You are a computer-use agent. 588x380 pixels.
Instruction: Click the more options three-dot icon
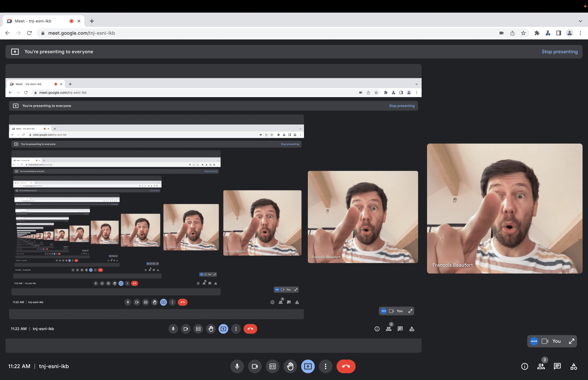(325, 366)
